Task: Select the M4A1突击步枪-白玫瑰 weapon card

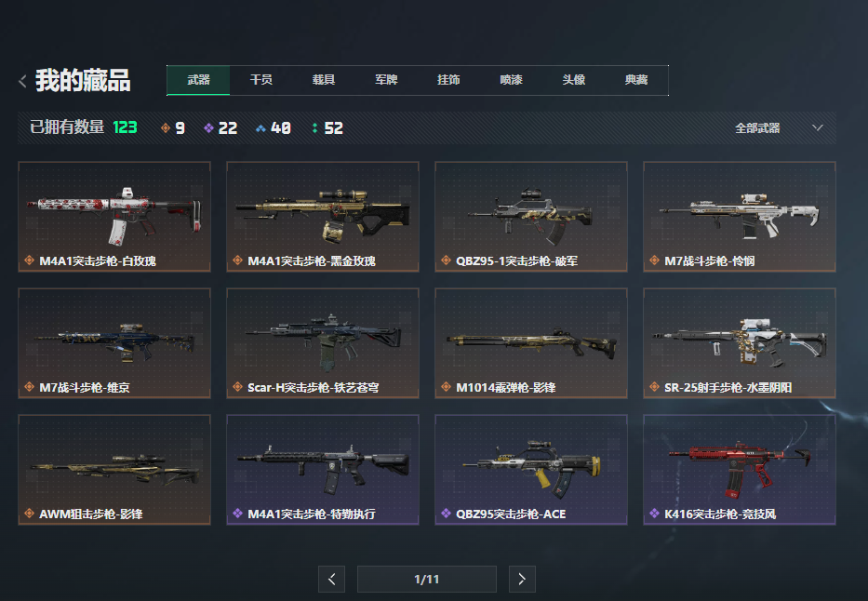Action: [x=114, y=217]
